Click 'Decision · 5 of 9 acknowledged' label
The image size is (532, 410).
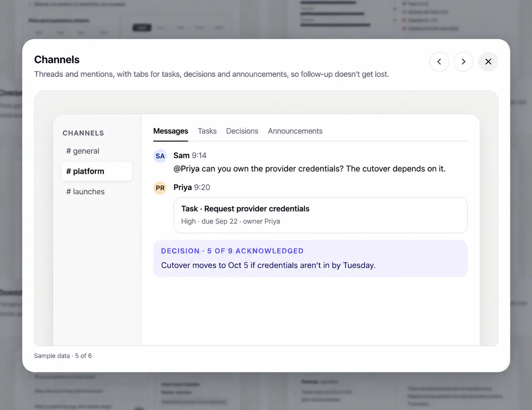coord(232,251)
